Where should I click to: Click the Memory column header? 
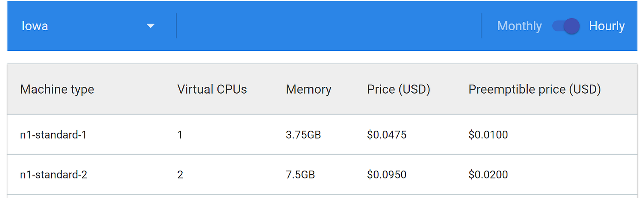pos(309,89)
